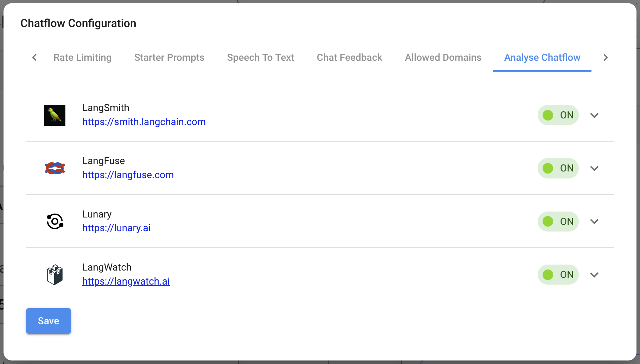Image resolution: width=640 pixels, height=364 pixels.
Task: Click the left arrow to scroll tabs back
Action: [34, 57]
